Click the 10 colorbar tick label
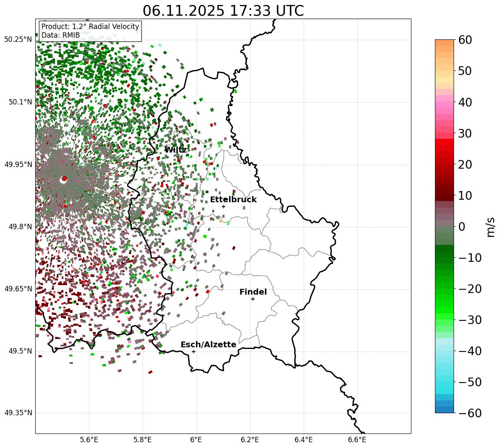The image size is (500, 448). [x=466, y=196]
